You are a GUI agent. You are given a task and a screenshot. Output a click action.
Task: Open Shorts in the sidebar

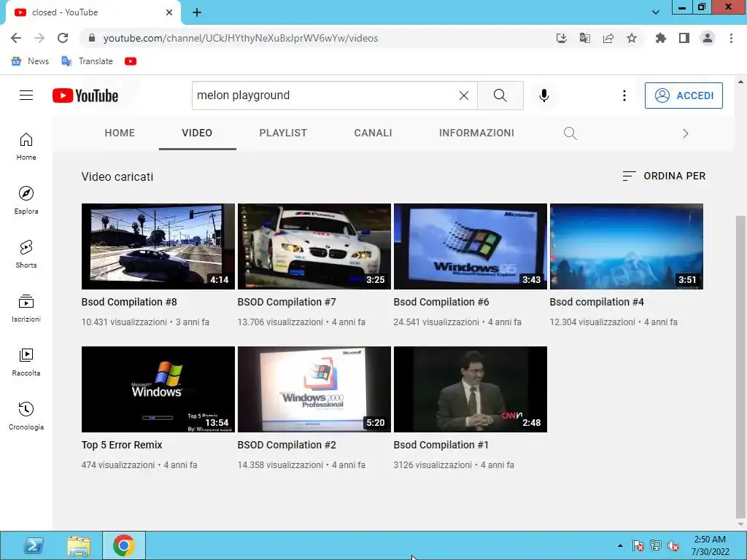point(26,254)
